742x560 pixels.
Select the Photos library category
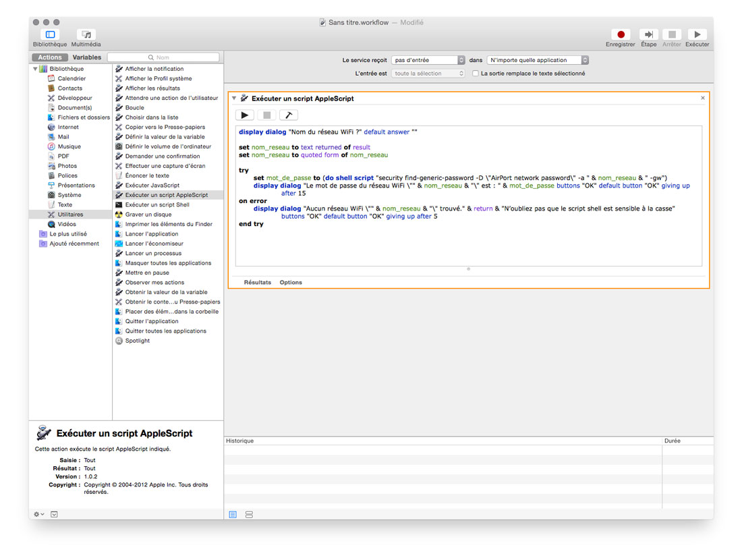(x=67, y=166)
